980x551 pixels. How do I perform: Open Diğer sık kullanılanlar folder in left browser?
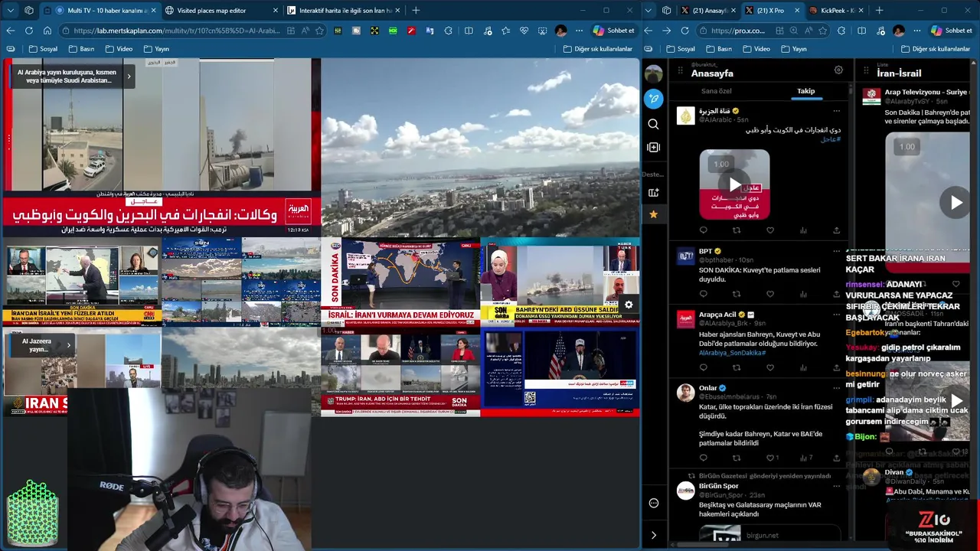(598, 49)
